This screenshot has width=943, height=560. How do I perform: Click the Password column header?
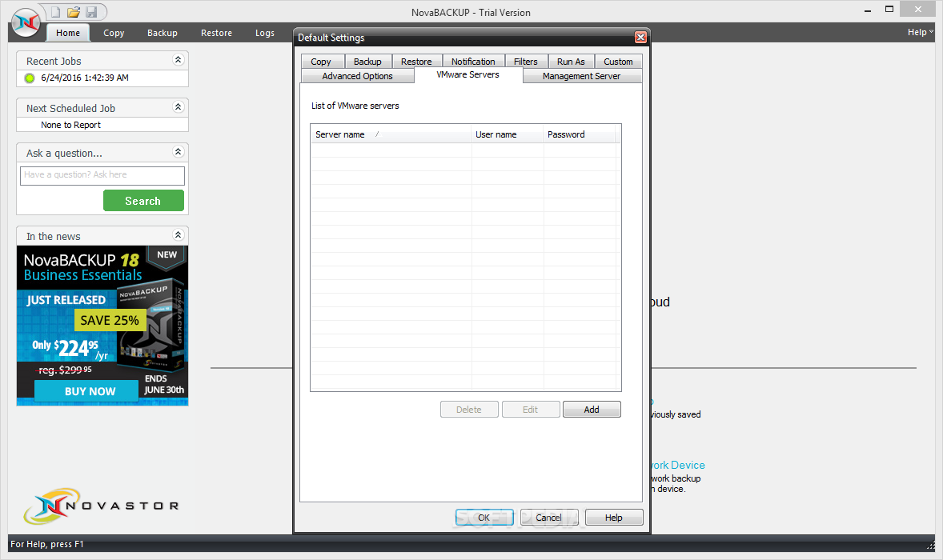tap(579, 134)
